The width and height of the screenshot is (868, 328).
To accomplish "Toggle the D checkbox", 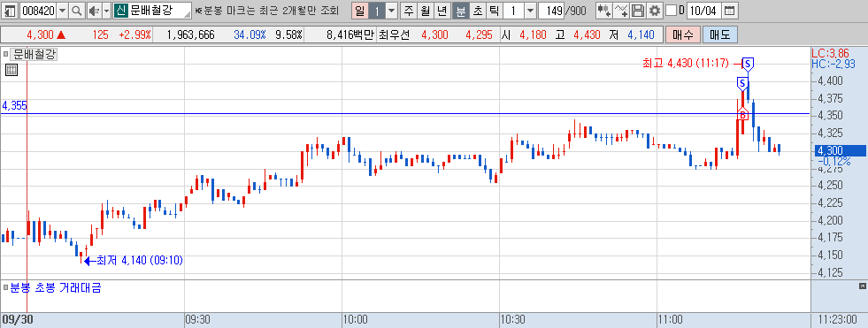I will [x=671, y=11].
